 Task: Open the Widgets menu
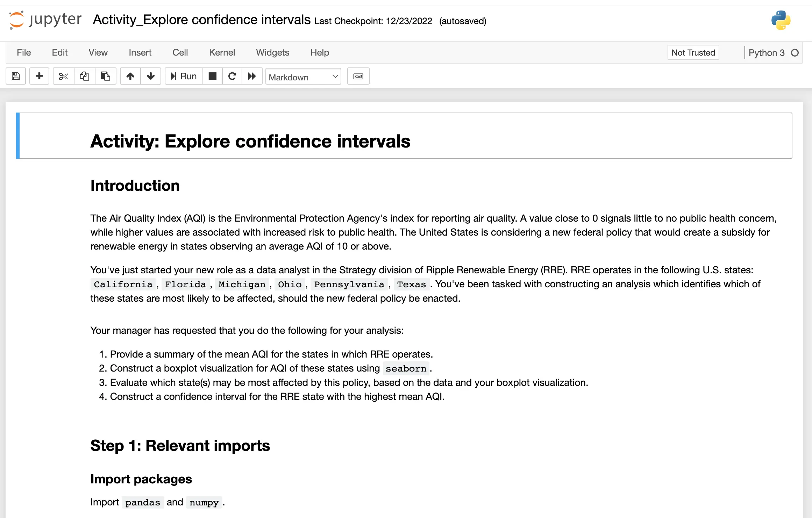pos(272,52)
